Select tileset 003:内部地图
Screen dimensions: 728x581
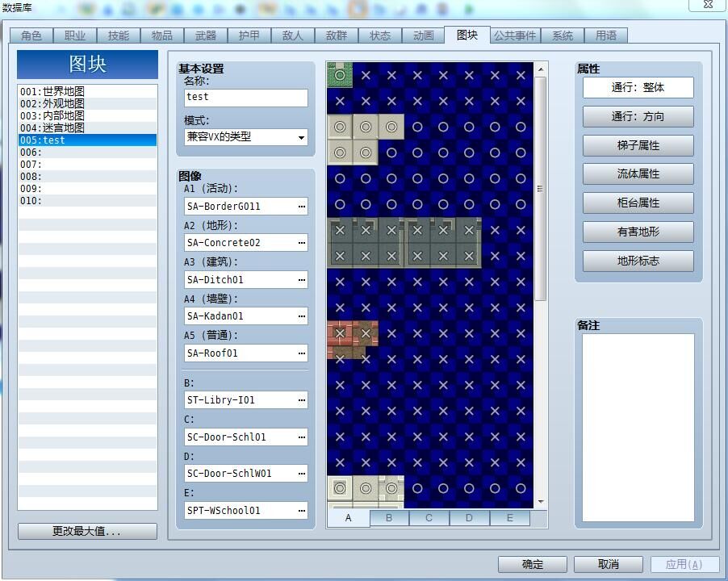pyautogui.click(x=87, y=115)
